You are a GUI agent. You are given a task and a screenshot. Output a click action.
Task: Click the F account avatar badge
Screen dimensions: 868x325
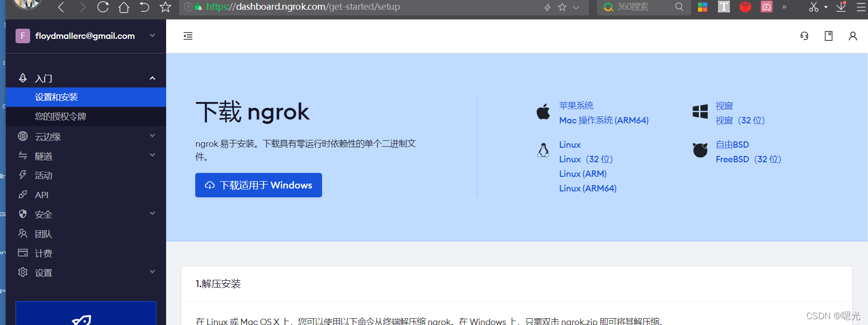(x=23, y=36)
